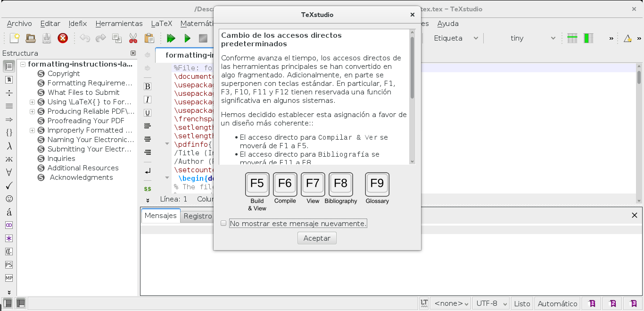The width and height of the screenshot is (644, 311).
Task: Open the UTF-8 encoding dropdown
Action: 491,303
